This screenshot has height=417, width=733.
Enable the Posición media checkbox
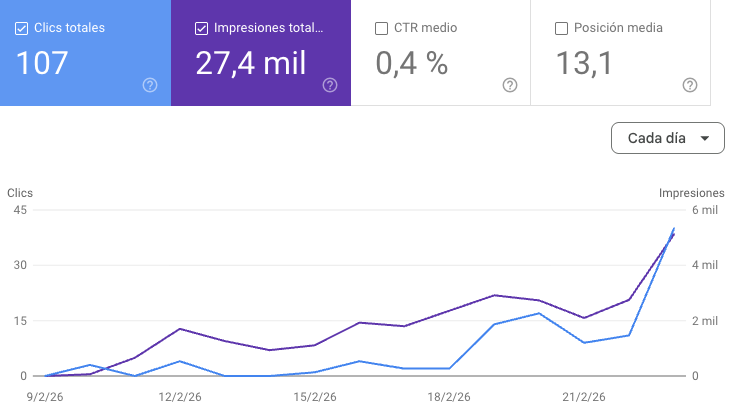tap(561, 29)
